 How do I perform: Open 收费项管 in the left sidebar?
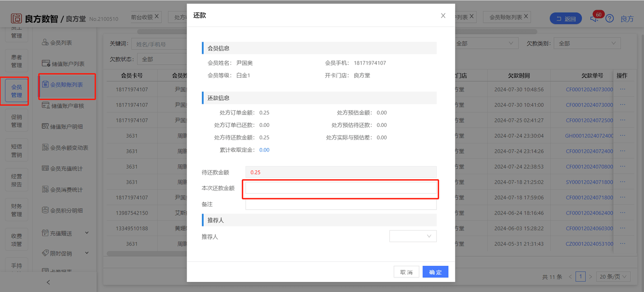point(17,240)
